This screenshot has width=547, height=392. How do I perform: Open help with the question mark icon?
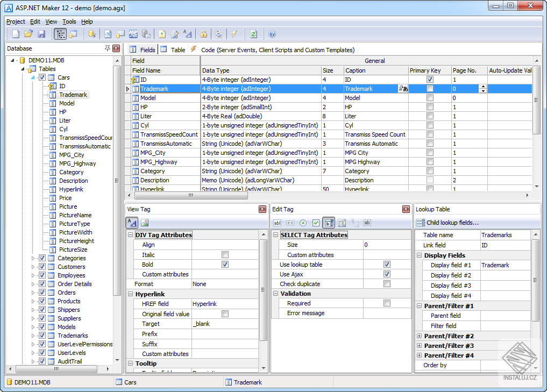click(272, 34)
